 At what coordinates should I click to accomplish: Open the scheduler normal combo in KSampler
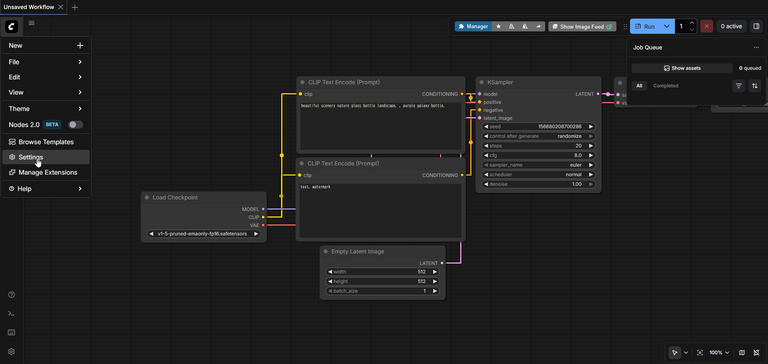pos(538,174)
